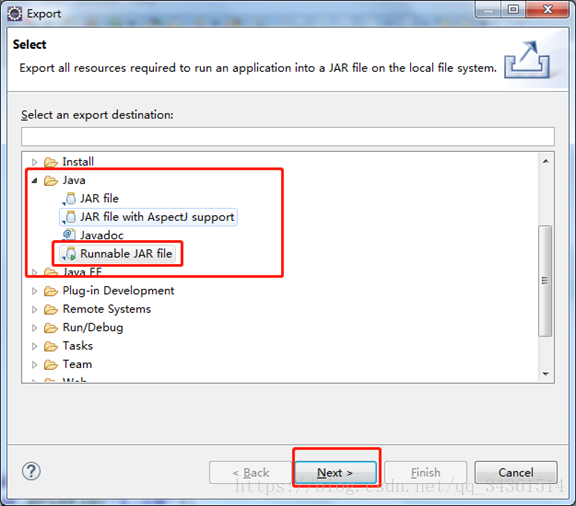Click the scrollbar down arrow
The height and width of the screenshot is (506, 576).
coord(546,374)
